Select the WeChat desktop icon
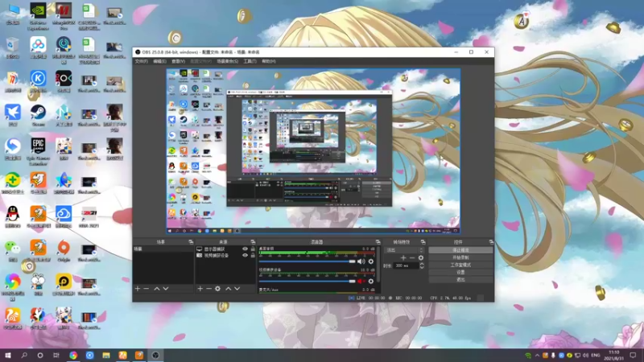Viewport: 644px width, 362px height. (13, 251)
